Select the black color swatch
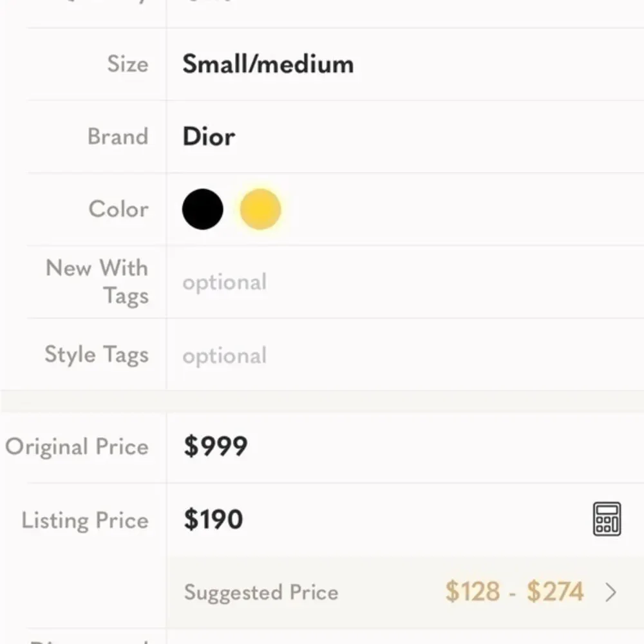644x644 pixels. pos(202,209)
